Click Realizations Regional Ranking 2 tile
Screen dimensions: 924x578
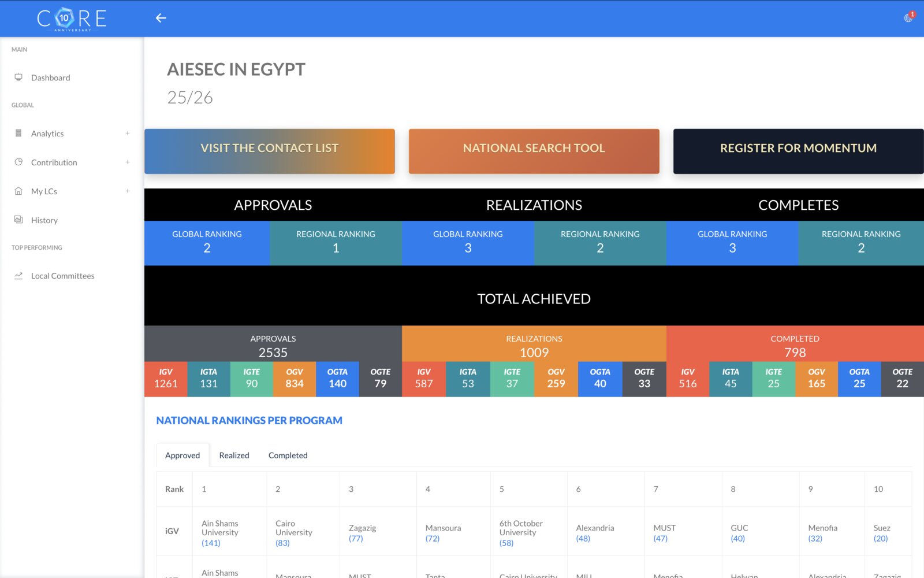(x=600, y=243)
